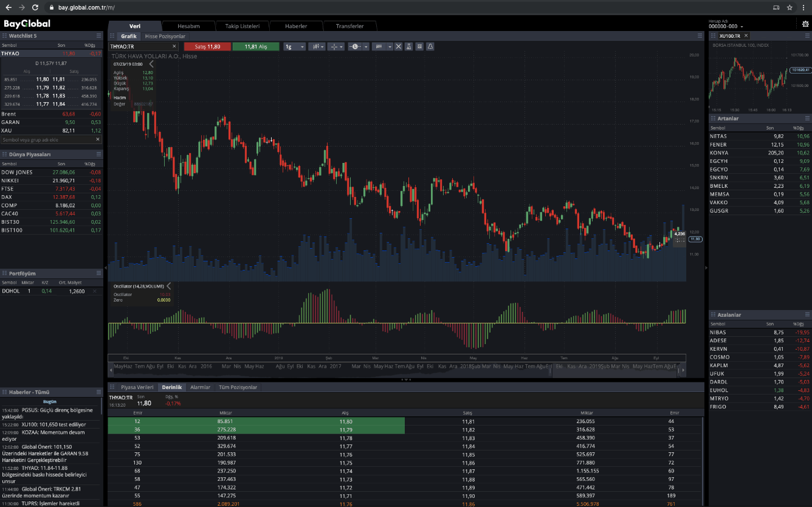Viewport: 812px width, 507px height.
Task: Select DOW JONES in Dünya Piyasaları
Action: point(51,172)
